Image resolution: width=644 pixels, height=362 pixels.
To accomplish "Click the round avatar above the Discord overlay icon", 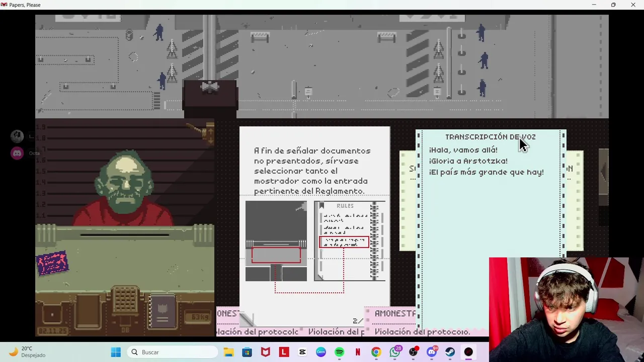I will (x=17, y=136).
